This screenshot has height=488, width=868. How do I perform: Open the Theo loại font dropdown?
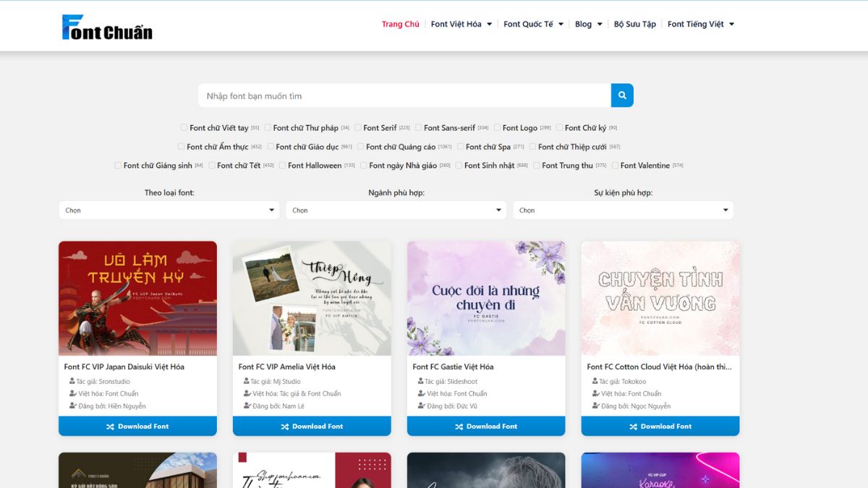coord(169,210)
